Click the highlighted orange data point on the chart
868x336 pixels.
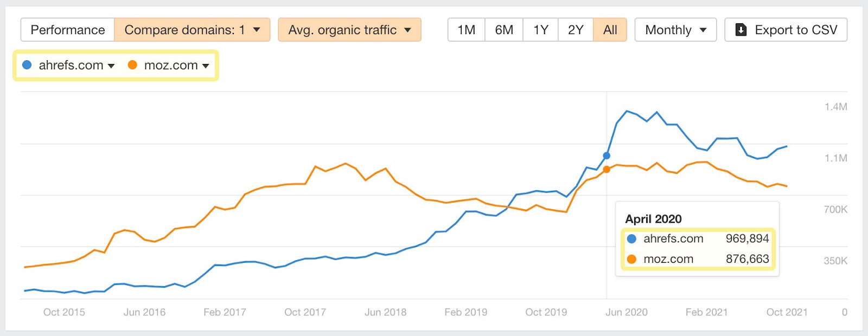tap(607, 170)
